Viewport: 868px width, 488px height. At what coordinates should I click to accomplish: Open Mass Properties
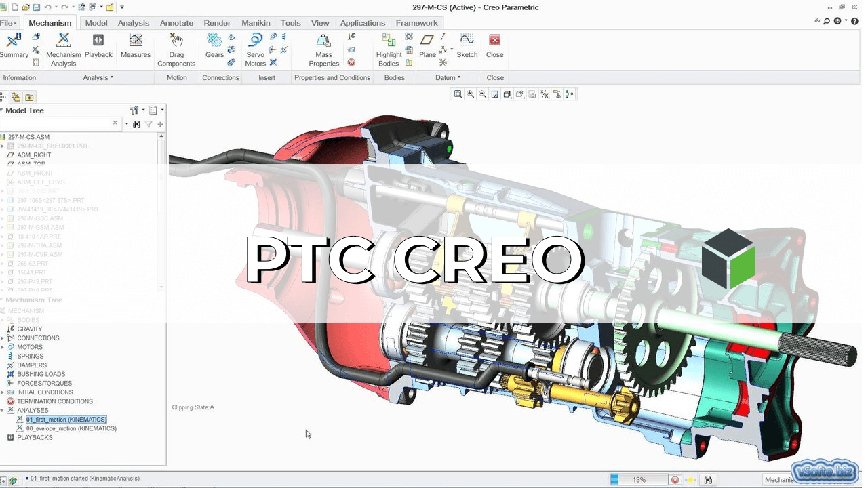323,49
